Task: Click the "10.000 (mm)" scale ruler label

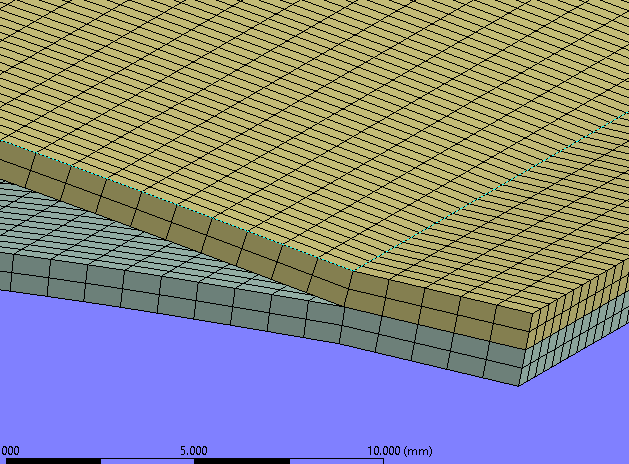Action: pos(400,451)
